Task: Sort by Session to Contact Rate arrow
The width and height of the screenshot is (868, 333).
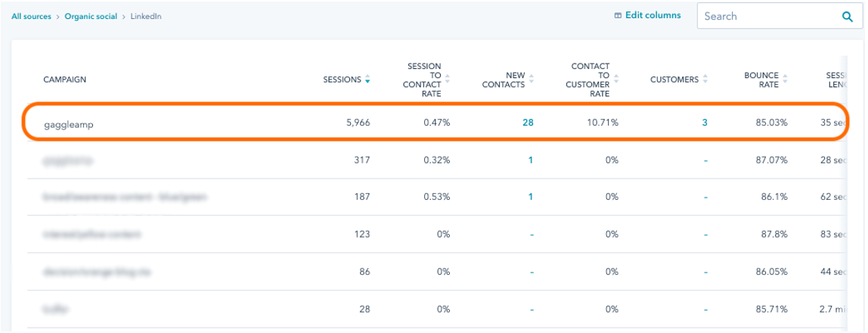Action: point(447,79)
